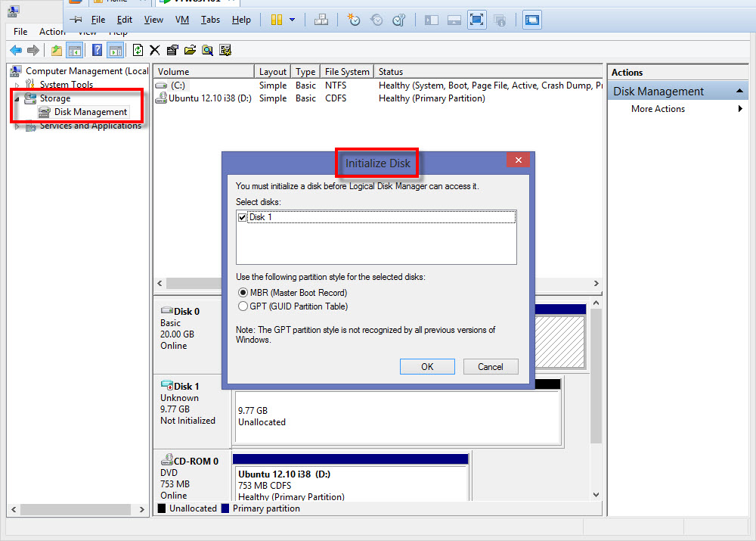Click the console view icon
The width and height of the screenshot is (756, 541).
point(531,20)
